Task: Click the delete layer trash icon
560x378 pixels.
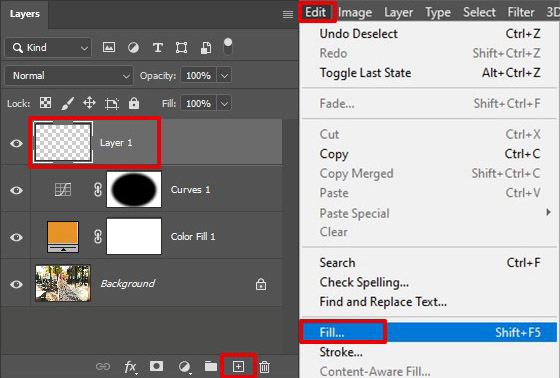Action: pos(264,367)
